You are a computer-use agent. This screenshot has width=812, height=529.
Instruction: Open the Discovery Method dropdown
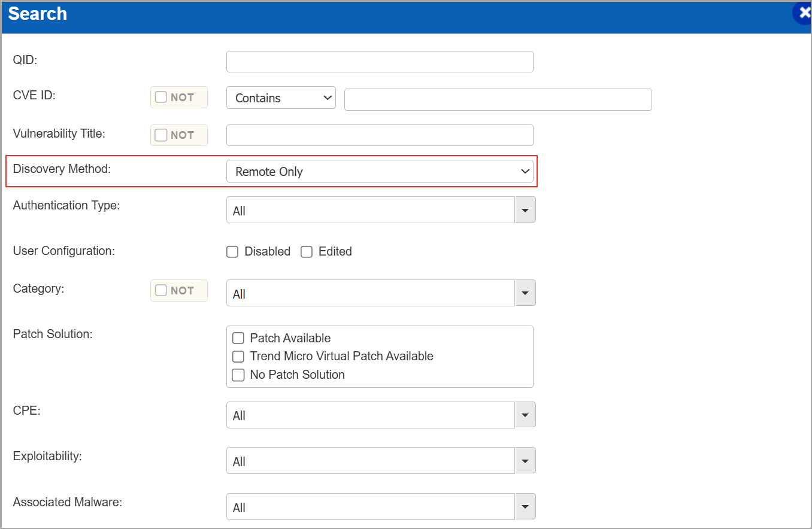pos(379,172)
